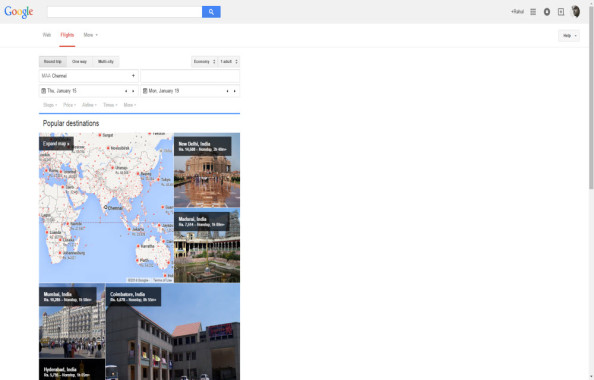Click the blue search magnifier button

point(211,12)
